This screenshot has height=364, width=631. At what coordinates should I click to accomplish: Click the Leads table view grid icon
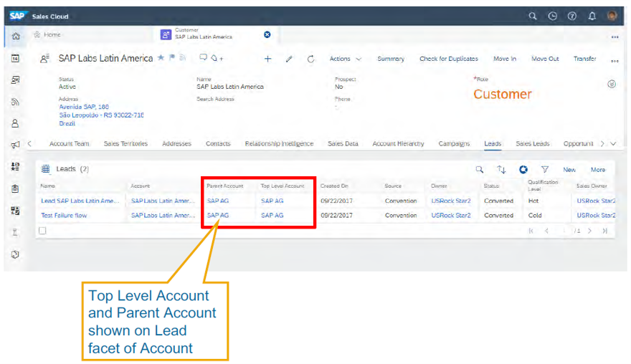tap(45, 169)
